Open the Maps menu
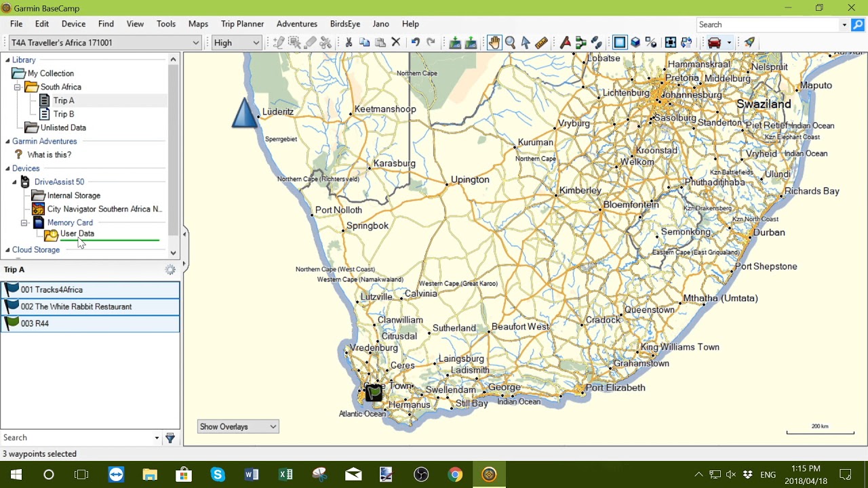Viewport: 868px width, 488px height. pos(198,24)
